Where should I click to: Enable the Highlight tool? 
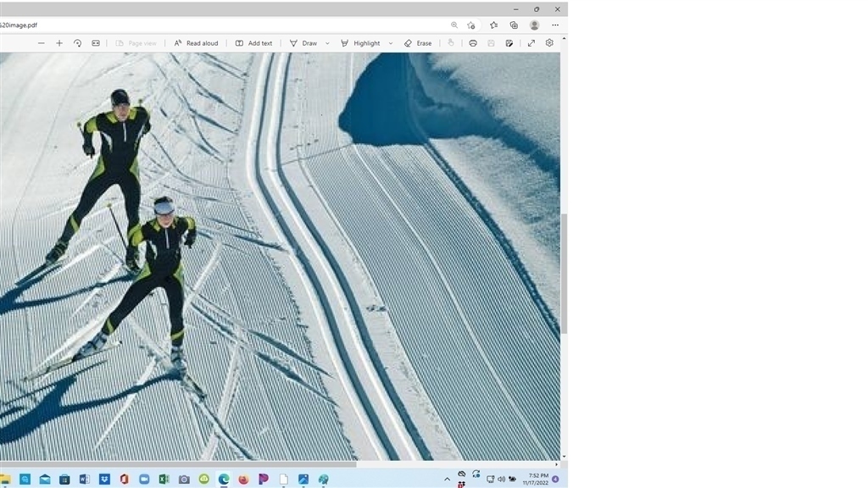point(360,43)
